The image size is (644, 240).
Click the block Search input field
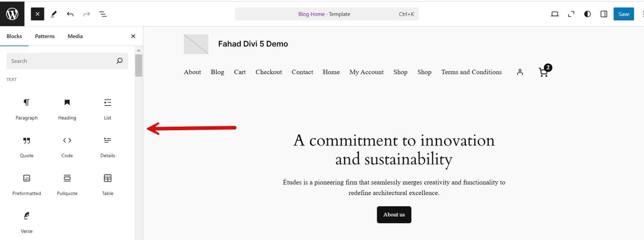61,61
